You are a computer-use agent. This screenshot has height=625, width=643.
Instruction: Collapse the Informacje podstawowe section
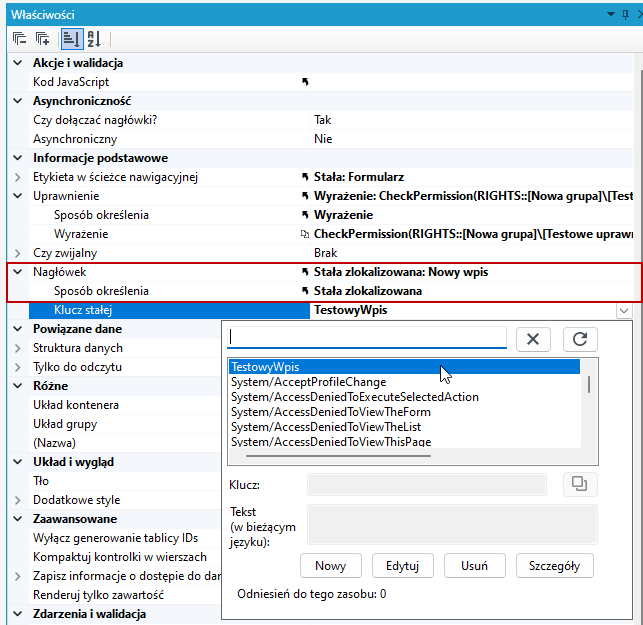click(x=18, y=158)
